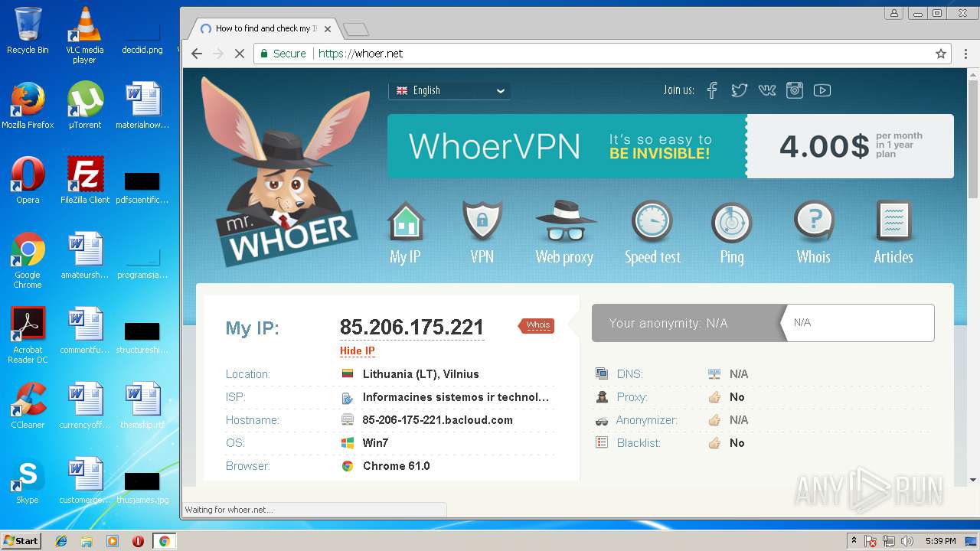Open Mozilla Firefox desktop icon
The image size is (980, 551).
(x=28, y=106)
